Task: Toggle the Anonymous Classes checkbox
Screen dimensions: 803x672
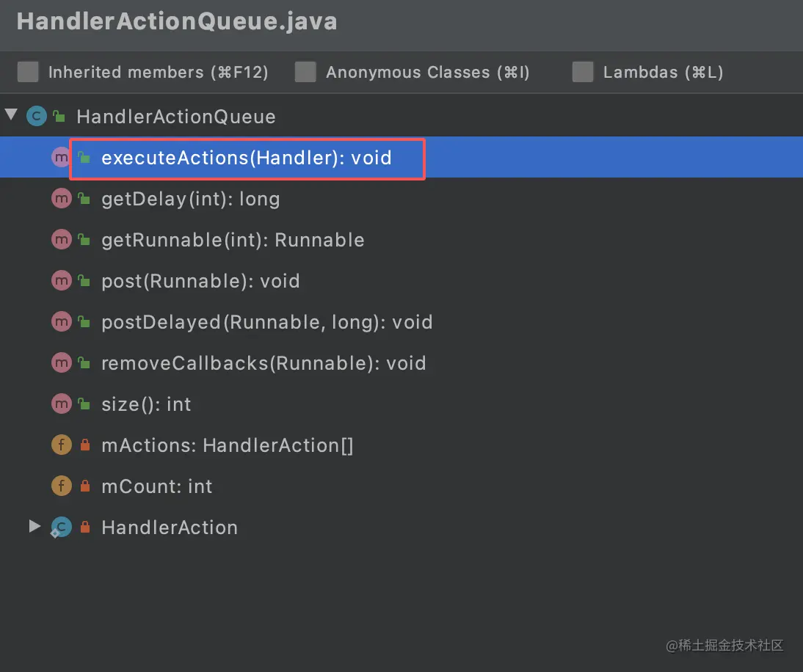Action: (305, 72)
